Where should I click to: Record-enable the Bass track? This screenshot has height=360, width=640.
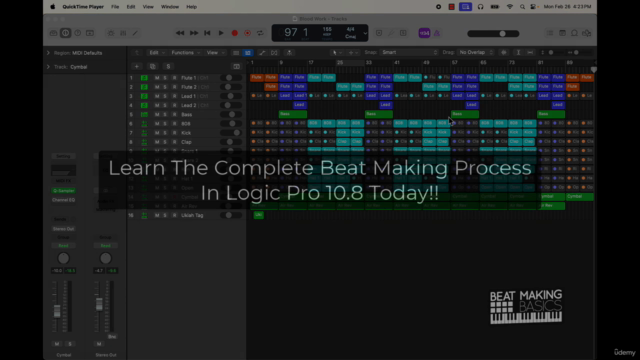tap(174, 115)
